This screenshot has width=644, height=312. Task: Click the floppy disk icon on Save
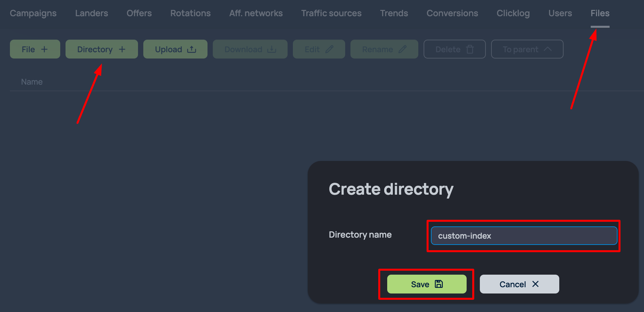438,284
